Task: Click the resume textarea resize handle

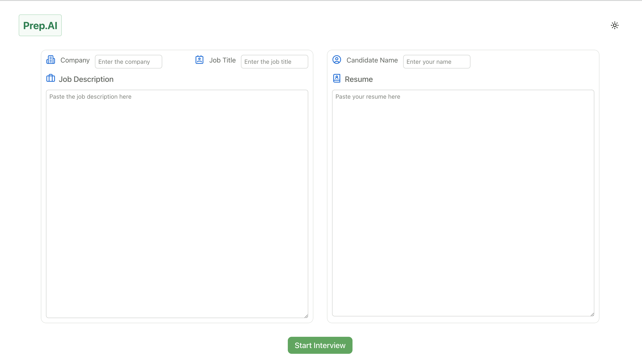Action: click(x=592, y=314)
